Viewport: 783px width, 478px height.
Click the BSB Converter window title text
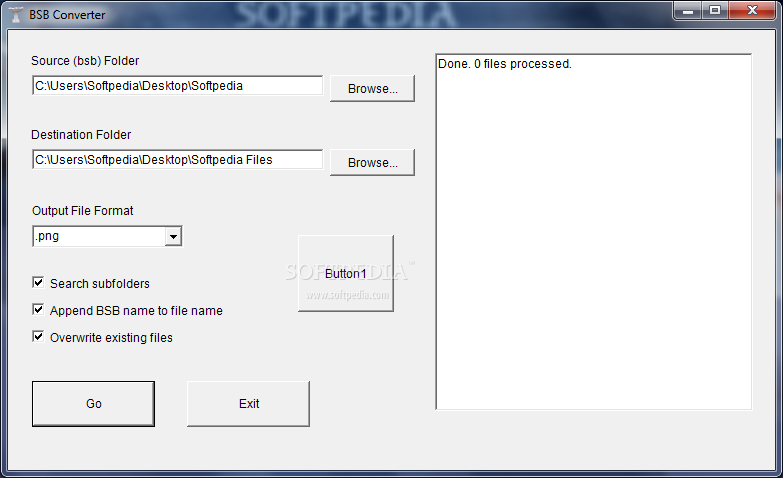click(x=67, y=15)
